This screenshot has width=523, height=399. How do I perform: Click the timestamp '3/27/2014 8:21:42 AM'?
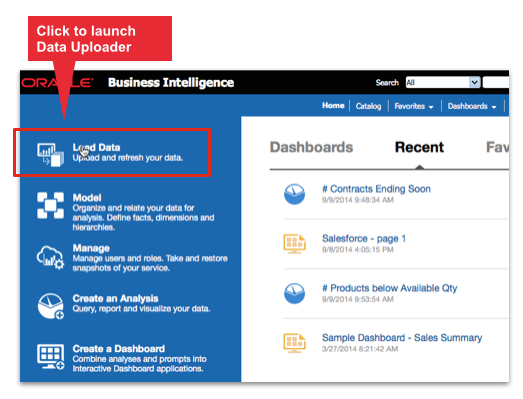360,349
